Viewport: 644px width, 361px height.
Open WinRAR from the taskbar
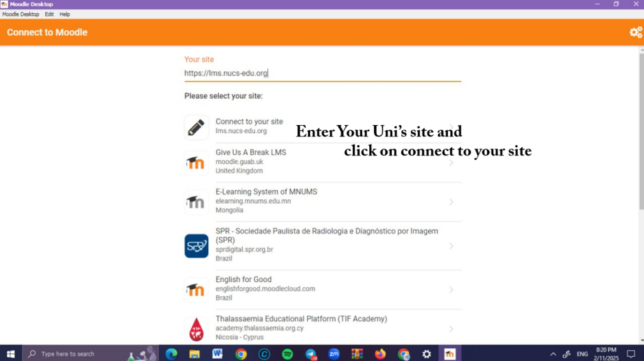357,353
